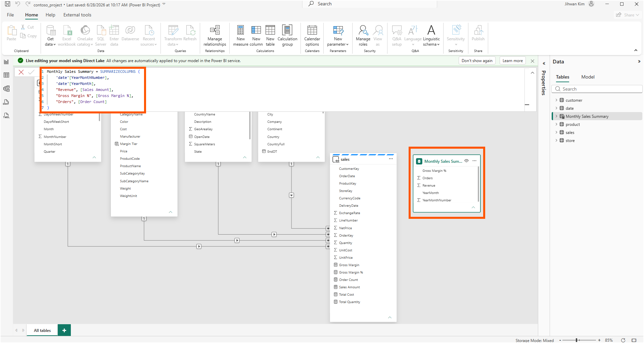Click the title bar Search box
Image resolution: width=644 pixels, height=343 pixels.
pos(369,4)
